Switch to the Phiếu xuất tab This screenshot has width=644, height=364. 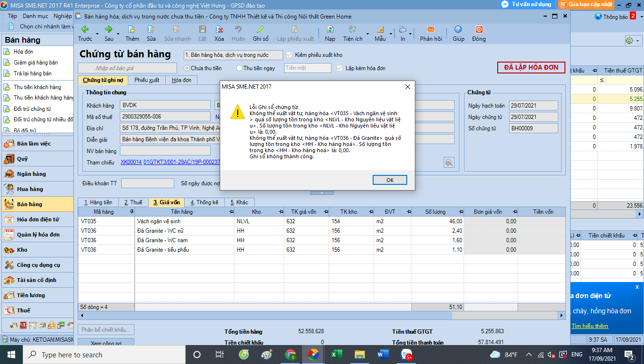click(x=147, y=80)
